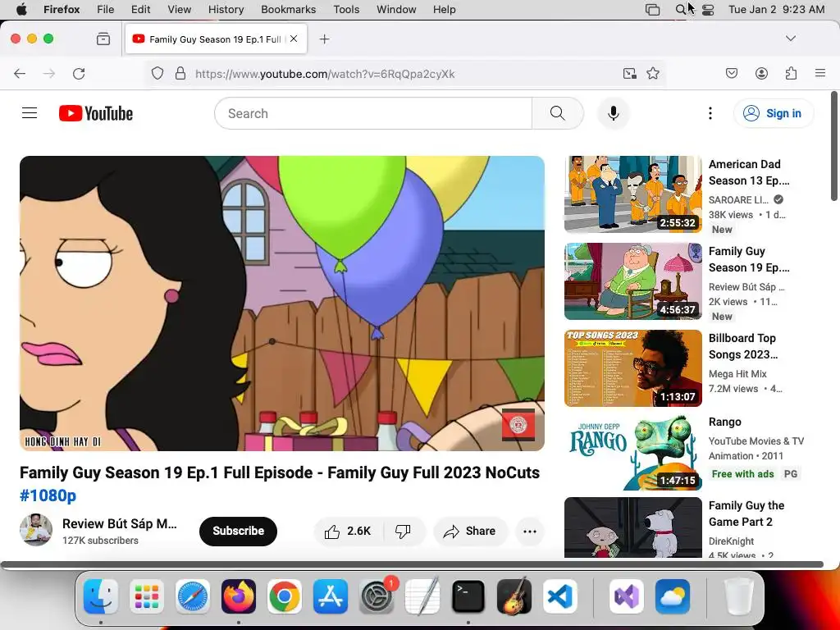This screenshot has width=840, height=630.
Task: Click the menu bar clock Tue Jan 2
Action: 776,10
